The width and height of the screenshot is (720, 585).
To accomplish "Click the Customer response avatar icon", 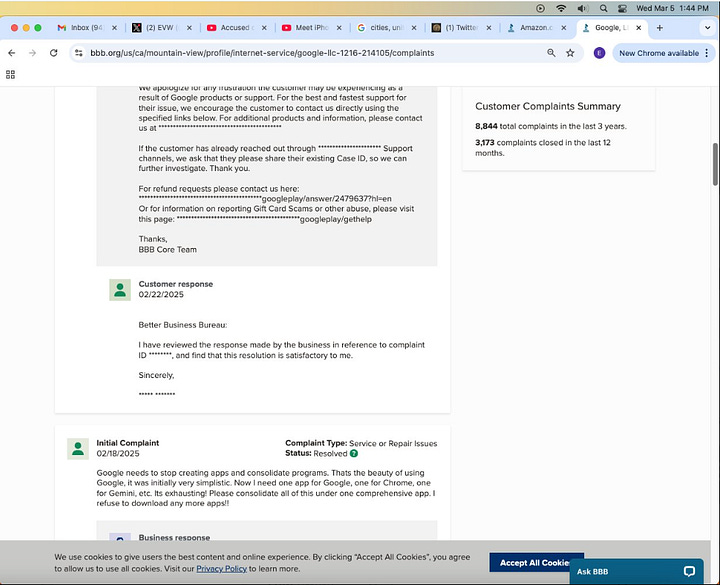I will [x=120, y=290].
